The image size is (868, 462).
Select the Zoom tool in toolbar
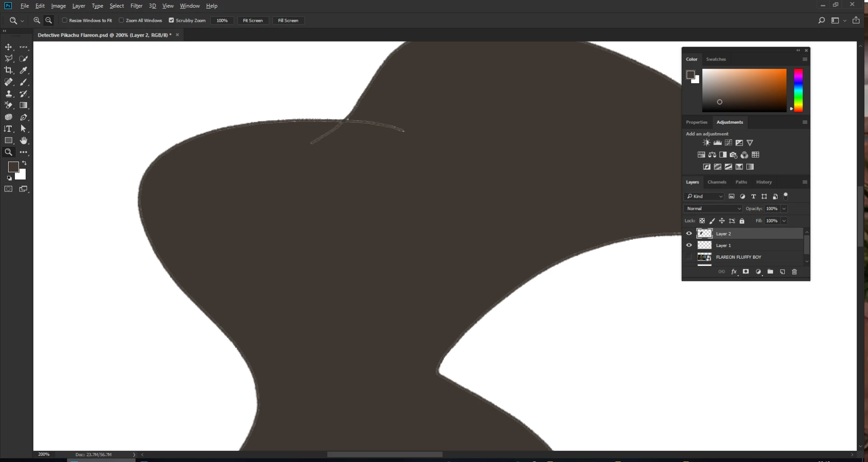tap(8, 152)
